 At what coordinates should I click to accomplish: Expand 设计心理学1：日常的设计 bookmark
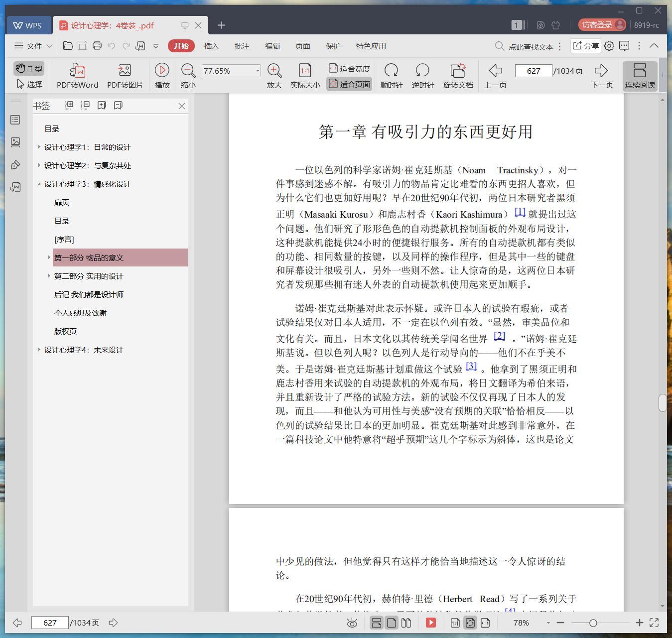[39, 147]
